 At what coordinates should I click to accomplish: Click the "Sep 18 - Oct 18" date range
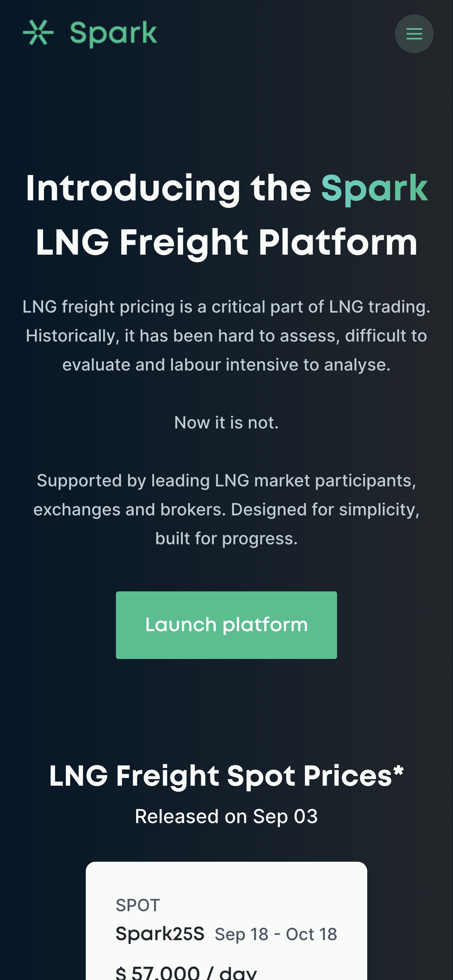pyautogui.click(x=276, y=935)
